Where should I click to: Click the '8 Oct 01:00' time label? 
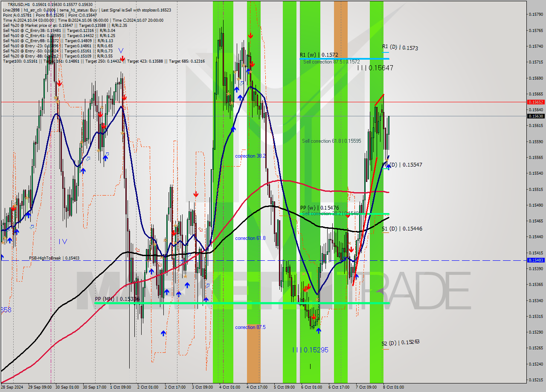[x=393, y=387]
